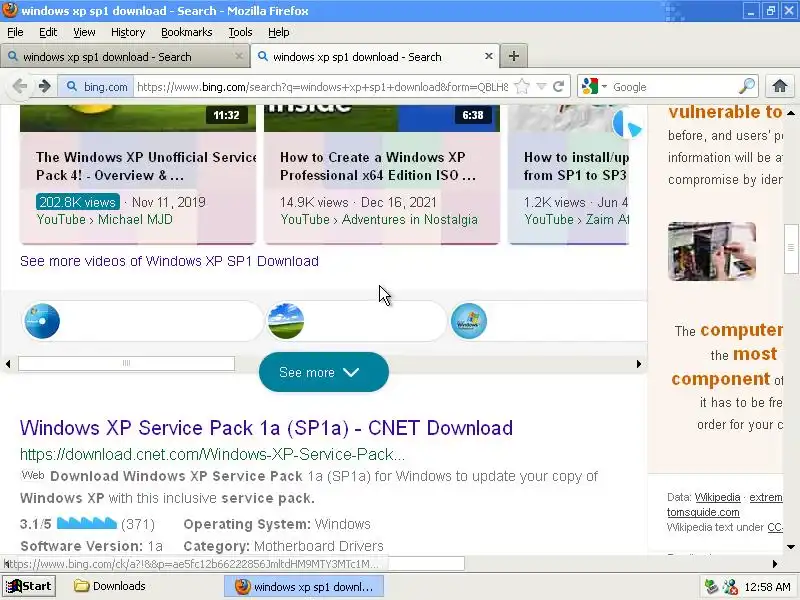The image size is (800, 600).
Task: Open the Windows XP Unofficial Service Pack 4 video
Action: click(146, 166)
